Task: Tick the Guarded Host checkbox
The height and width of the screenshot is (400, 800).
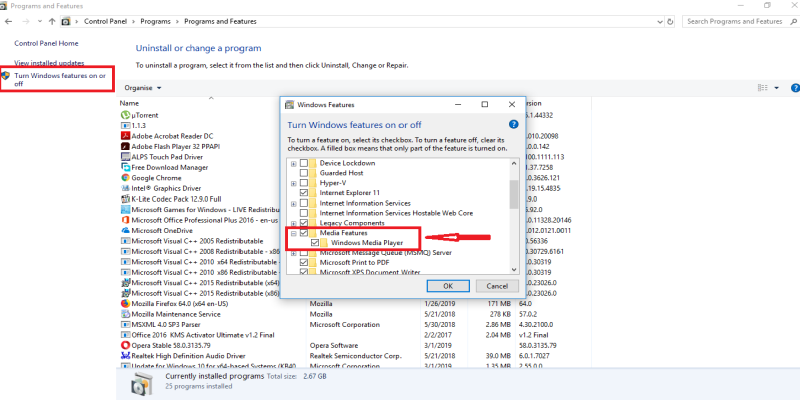Action: tap(304, 173)
